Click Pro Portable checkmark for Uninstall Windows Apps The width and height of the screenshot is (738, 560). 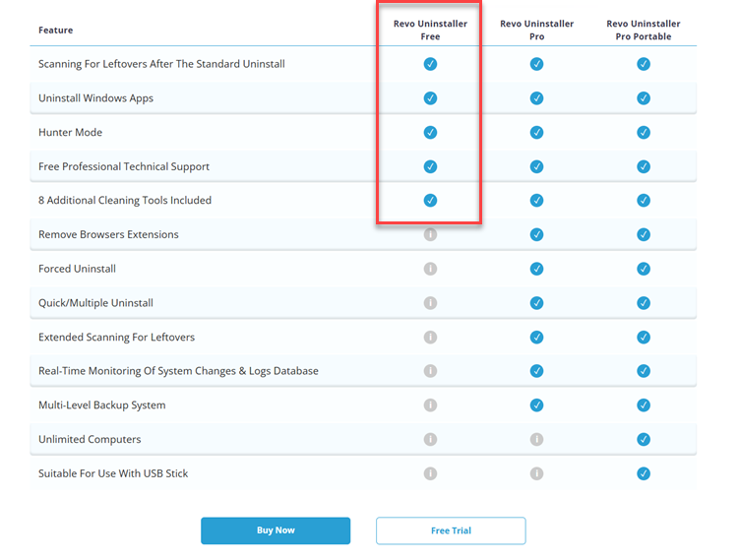(644, 97)
